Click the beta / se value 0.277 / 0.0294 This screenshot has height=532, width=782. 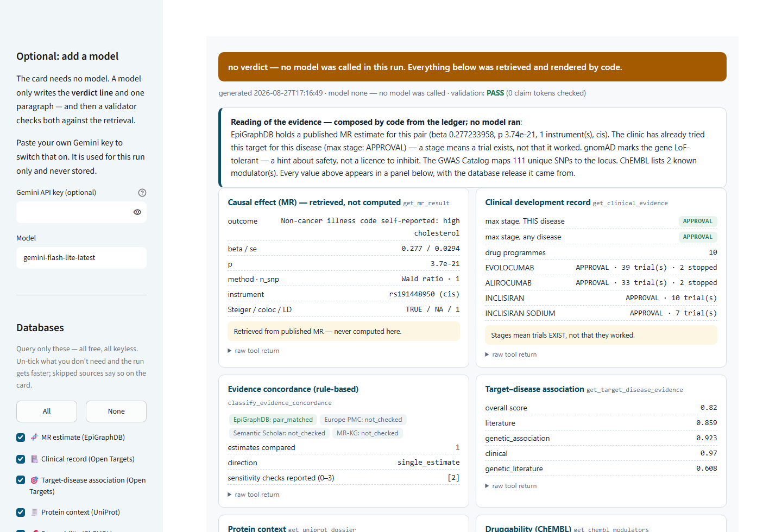click(431, 249)
